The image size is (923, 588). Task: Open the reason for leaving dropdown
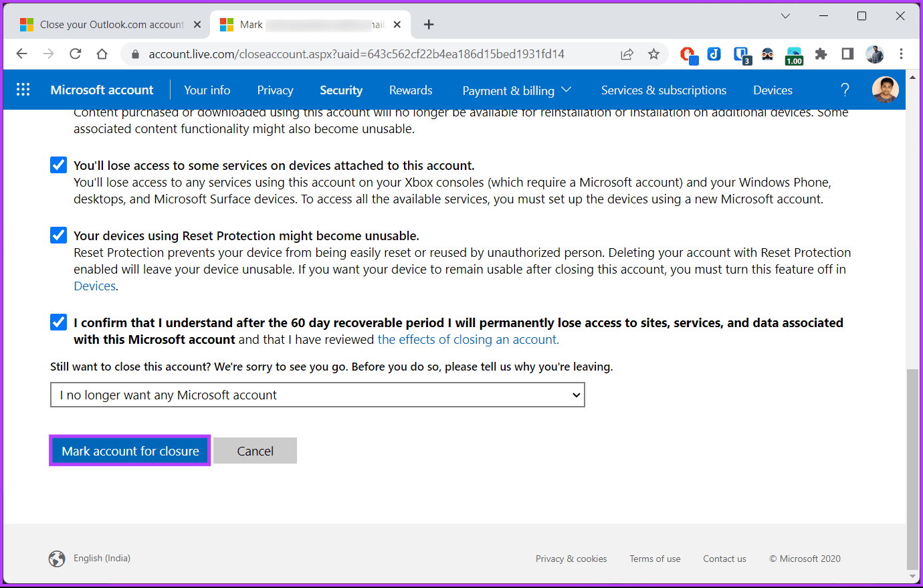(x=318, y=395)
